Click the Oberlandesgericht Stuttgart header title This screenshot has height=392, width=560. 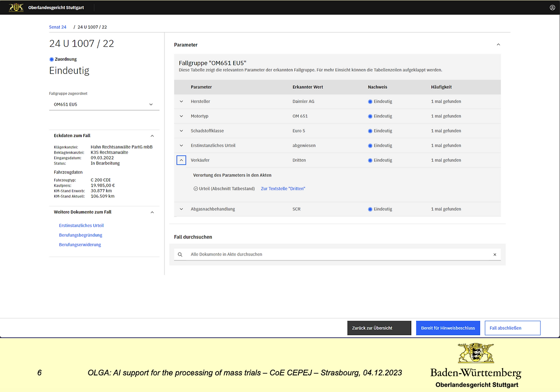[56, 7]
